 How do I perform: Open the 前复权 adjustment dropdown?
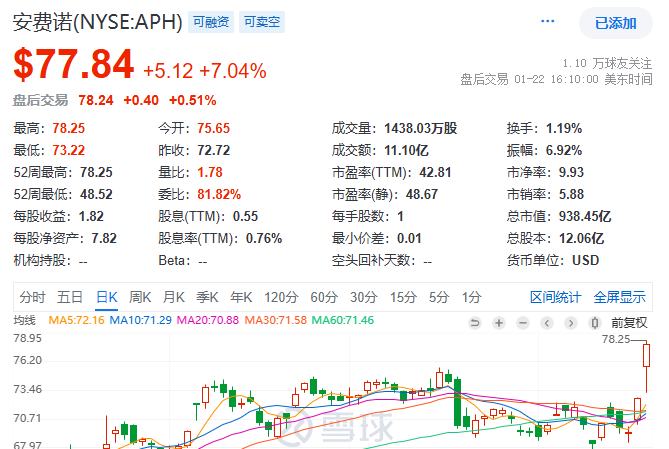pyautogui.click(x=629, y=323)
